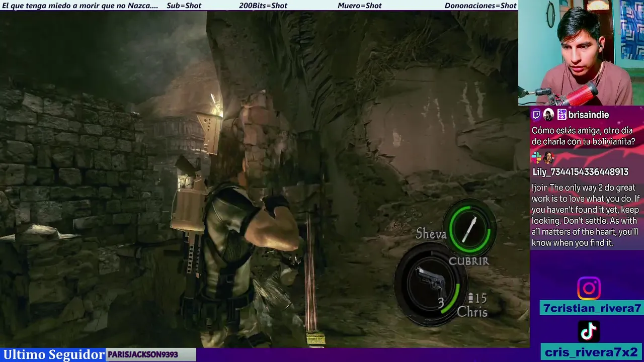This screenshot has width=644, height=362.
Task: Click the 'Sheva' partner name label
Action: point(431,234)
